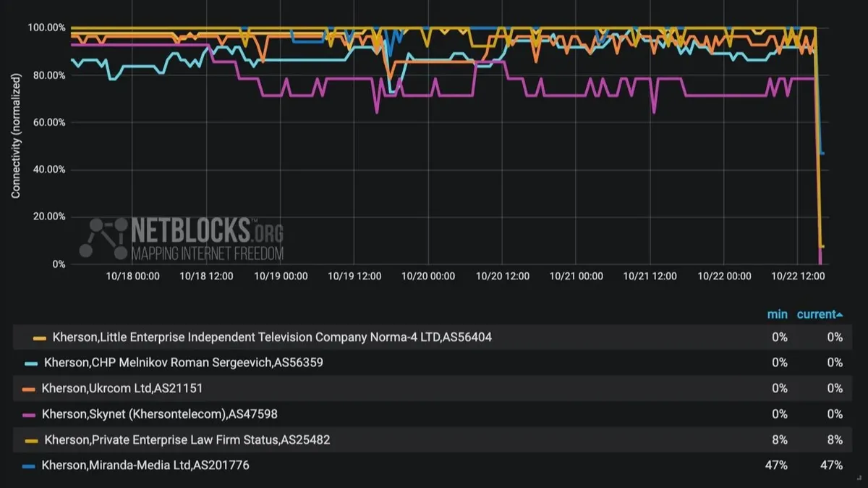This screenshot has width=868, height=488.
Task: Toggle the Skynet (Khersontelecom) AS47598 series
Action: click(159, 414)
